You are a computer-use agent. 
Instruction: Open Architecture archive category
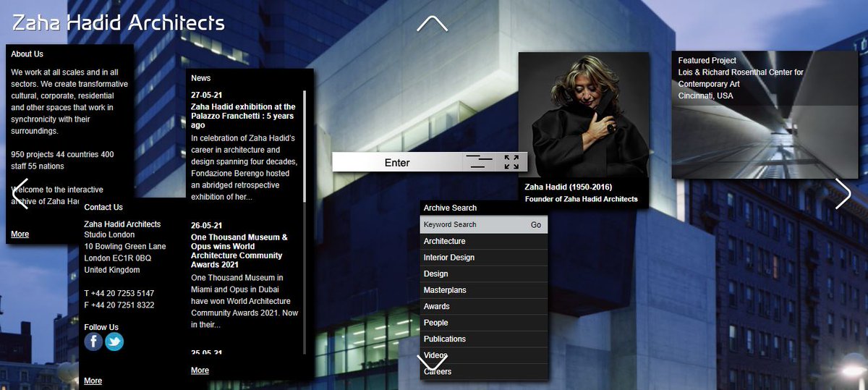coord(484,241)
